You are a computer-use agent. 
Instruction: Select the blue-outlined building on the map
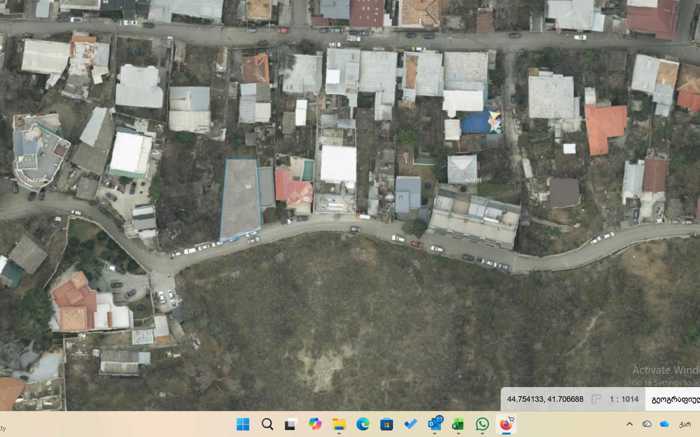click(x=240, y=198)
